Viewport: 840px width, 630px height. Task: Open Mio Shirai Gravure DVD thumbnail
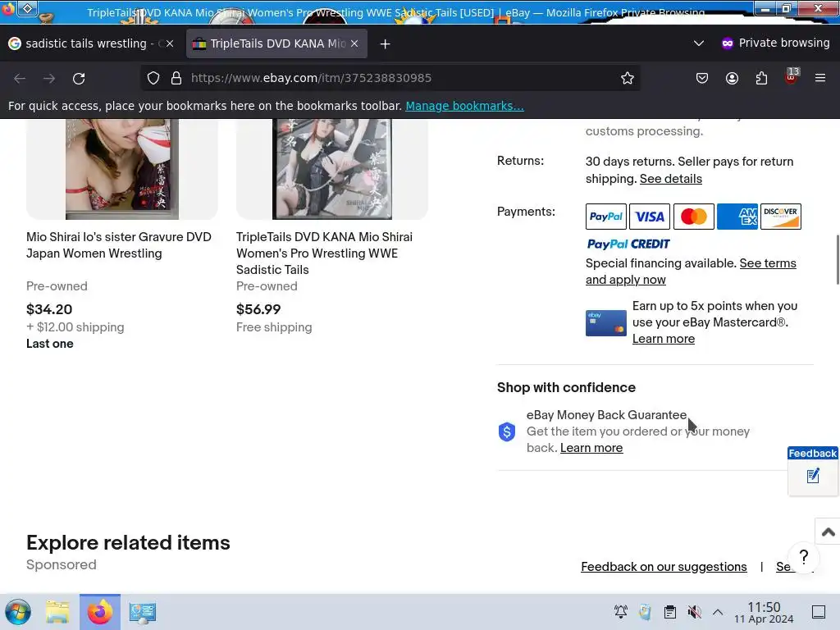[x=122, y=169]
